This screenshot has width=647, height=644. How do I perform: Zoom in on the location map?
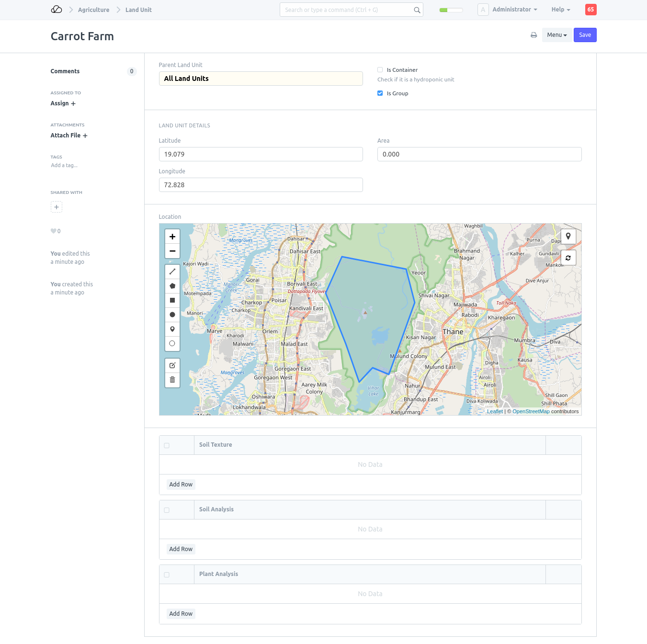coord(172,237)
